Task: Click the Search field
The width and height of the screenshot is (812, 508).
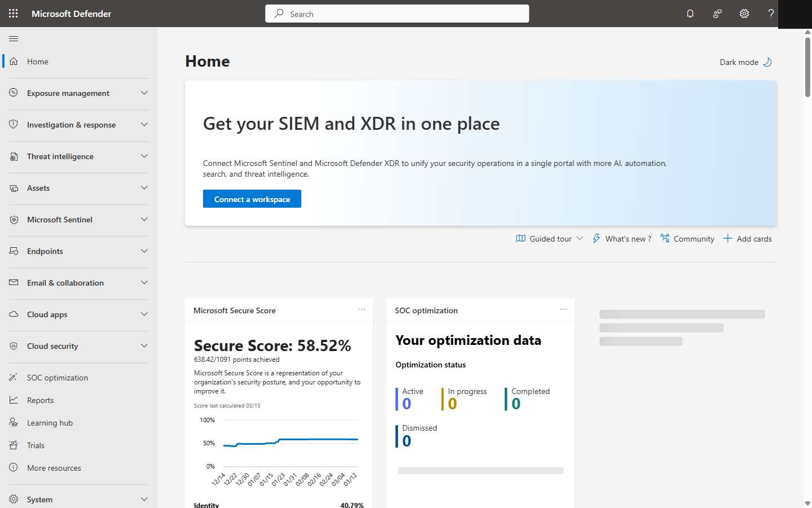Action: [x=396, y=14]
